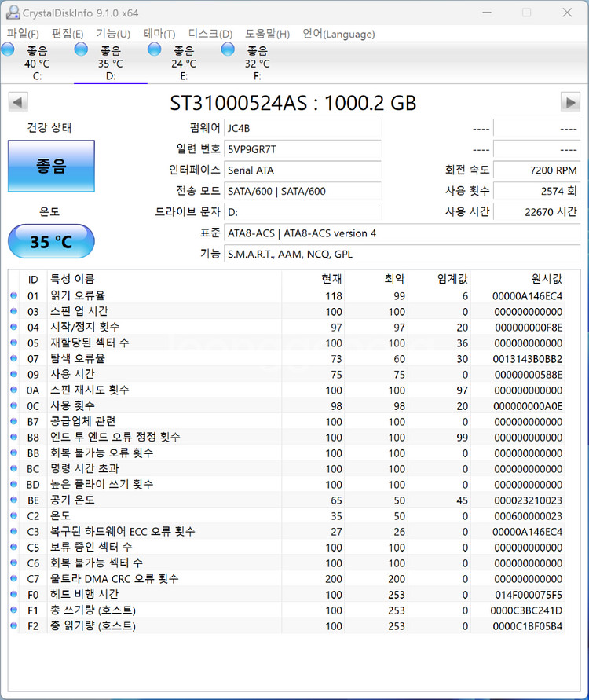
Task: Click the 7200 RPM rotation speed field
Action: coord(536,170)
